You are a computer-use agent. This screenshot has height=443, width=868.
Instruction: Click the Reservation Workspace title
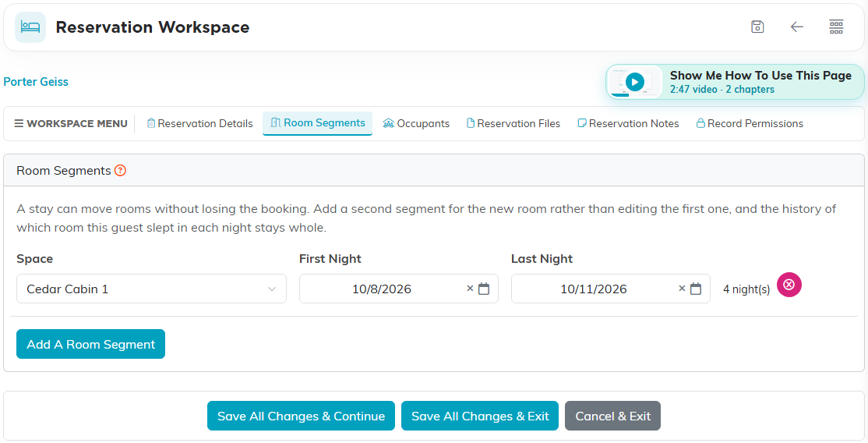pos(153,27)
